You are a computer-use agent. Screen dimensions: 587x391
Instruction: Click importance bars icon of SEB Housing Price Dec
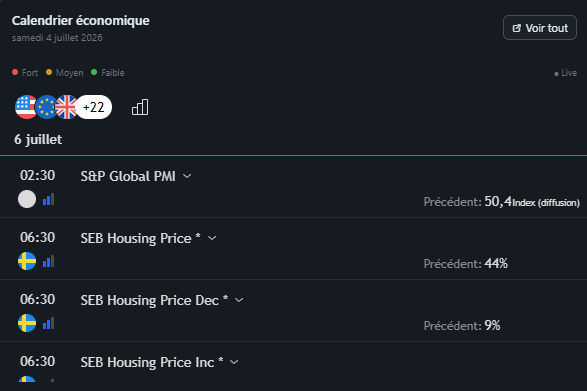pyautogui.click(x=48, y=323)
